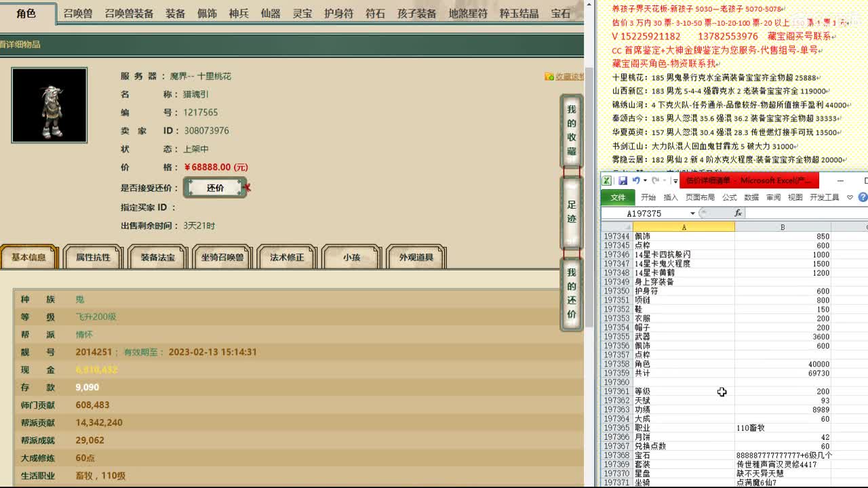This screenshot has width=868, height=488.
Task: Open the 足迹 footprint side button
Action: tap(572, 211)
